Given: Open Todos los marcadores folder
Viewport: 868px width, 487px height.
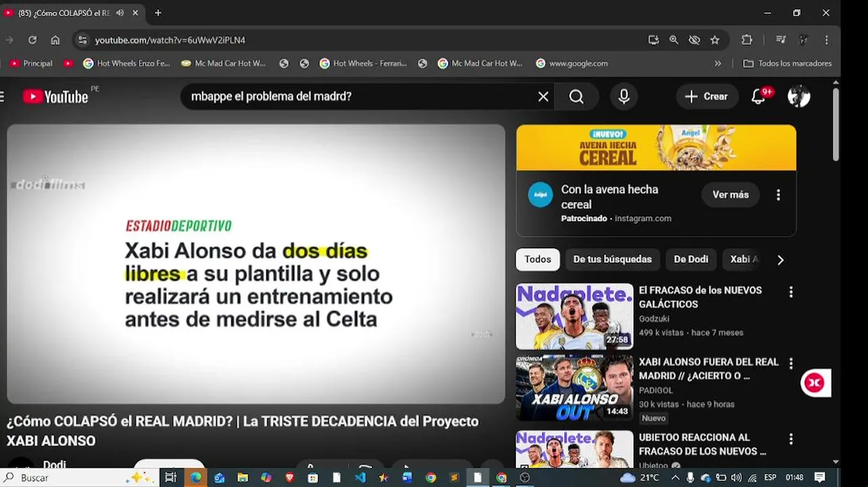Looking at the screenshot, I should pyautogui.click(x=787, y=64).
